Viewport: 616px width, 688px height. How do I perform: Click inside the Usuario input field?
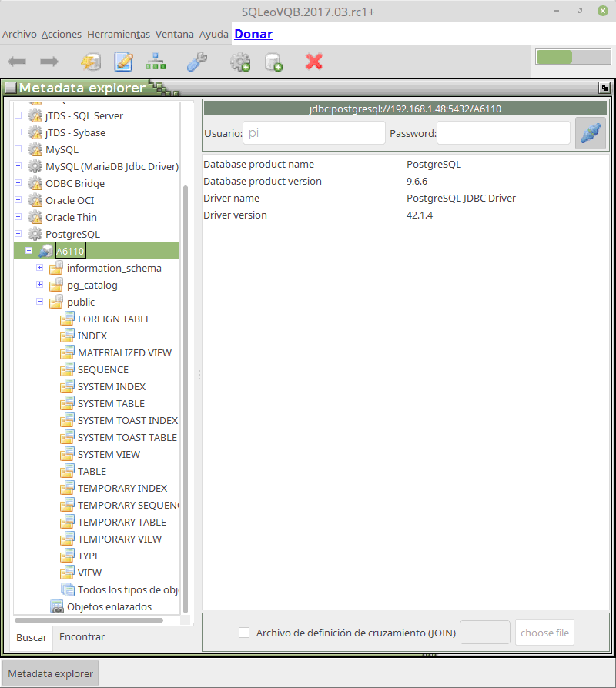click(x=312, y=132)
